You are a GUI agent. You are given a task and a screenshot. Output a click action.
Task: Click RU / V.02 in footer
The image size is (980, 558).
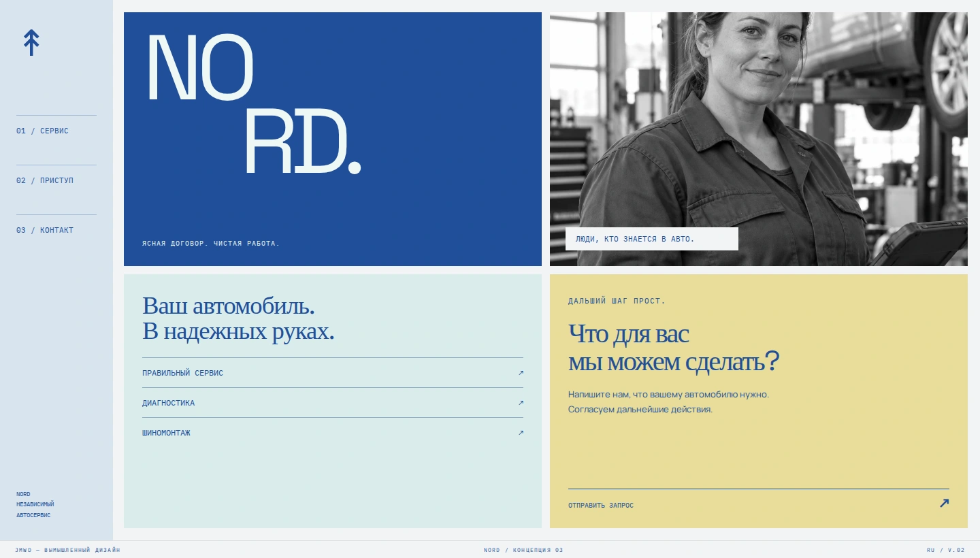946,550
